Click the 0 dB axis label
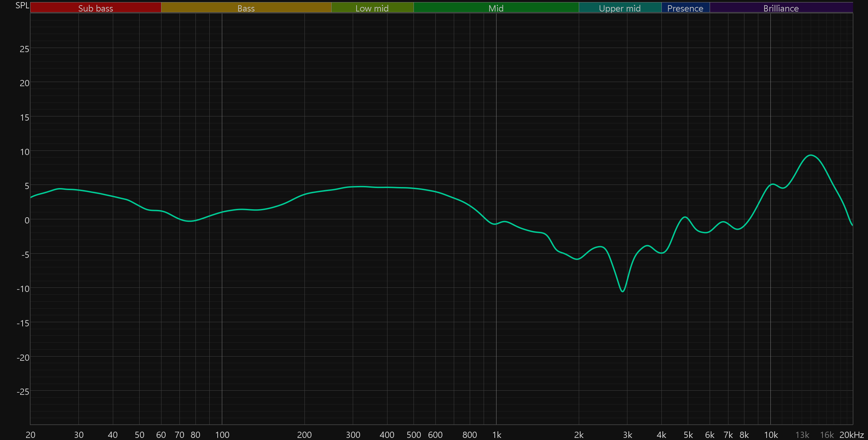 click(27, 220)
